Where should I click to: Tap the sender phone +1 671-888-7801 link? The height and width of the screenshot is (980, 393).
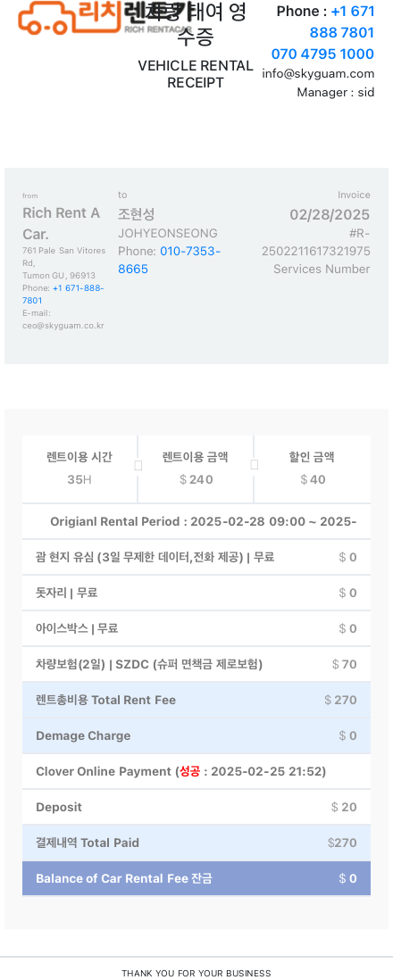click(63, 295)
